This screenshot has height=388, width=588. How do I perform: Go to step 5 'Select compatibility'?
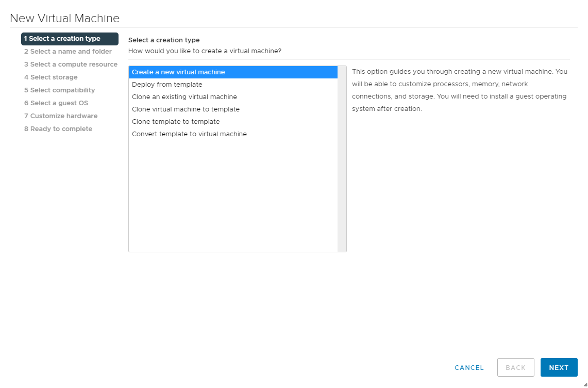click(60, 90)
